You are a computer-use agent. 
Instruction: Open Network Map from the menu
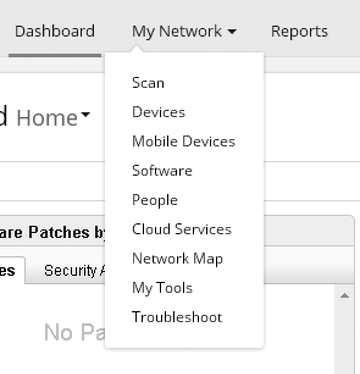(x=177, y=259)
